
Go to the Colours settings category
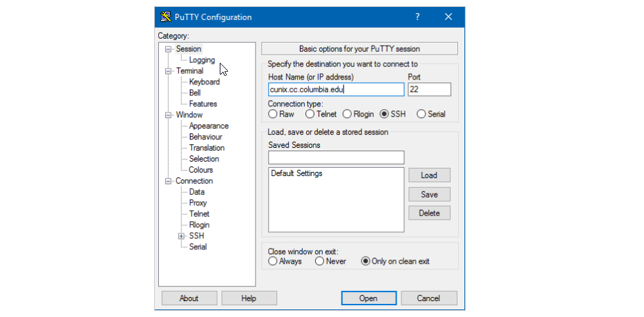point(201,170)
